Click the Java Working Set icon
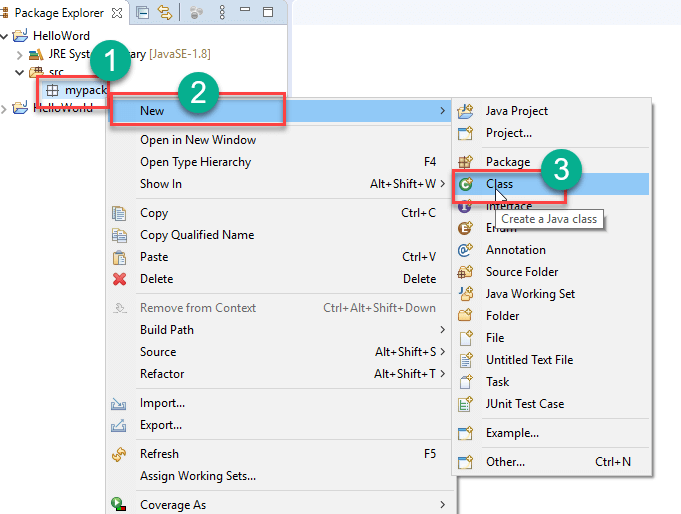The width and height of the screenshot is (681, 514). pos(465,294)
